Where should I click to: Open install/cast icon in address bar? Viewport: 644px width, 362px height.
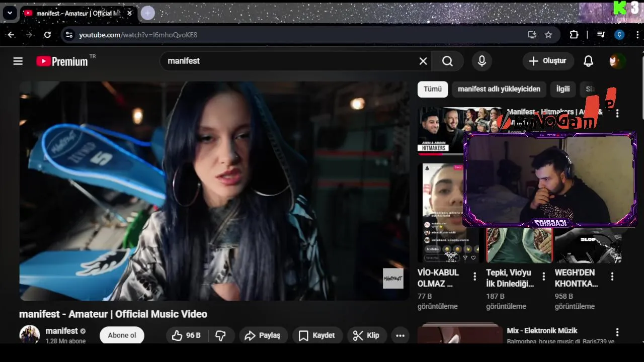point(532,35)
